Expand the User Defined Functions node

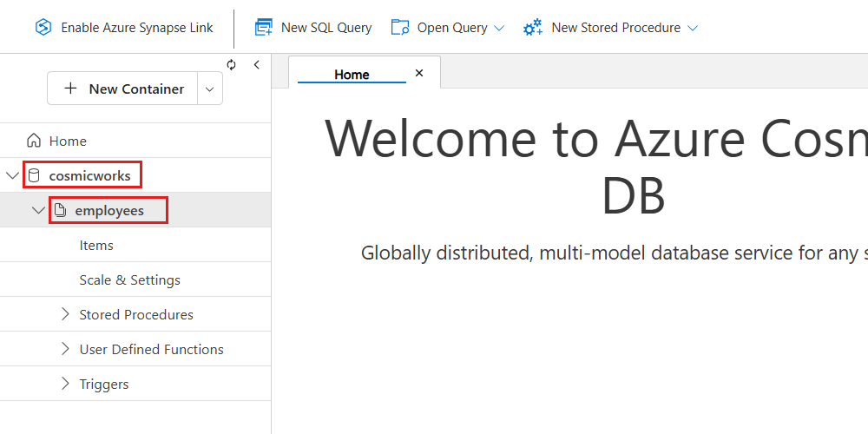[x=65, y=349]
